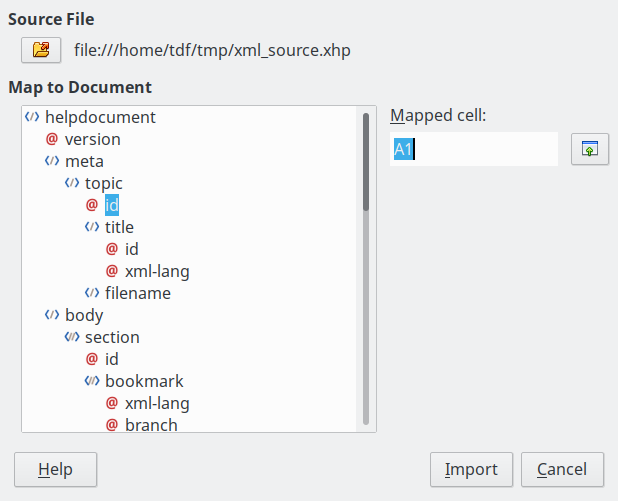Click the element icon beside topic
618x501 pixels.
point(72,183)
